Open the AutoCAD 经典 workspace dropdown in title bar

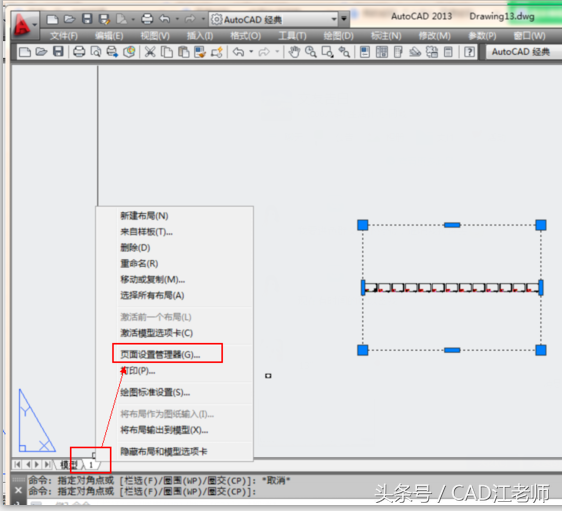(x=274, y=19)
